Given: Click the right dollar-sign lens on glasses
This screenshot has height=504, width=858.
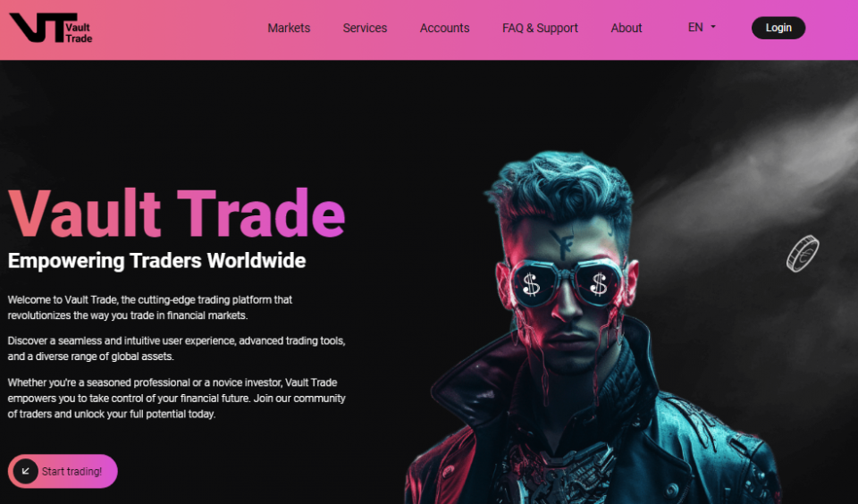Looking at the screenshot, I should coord(599,284).
